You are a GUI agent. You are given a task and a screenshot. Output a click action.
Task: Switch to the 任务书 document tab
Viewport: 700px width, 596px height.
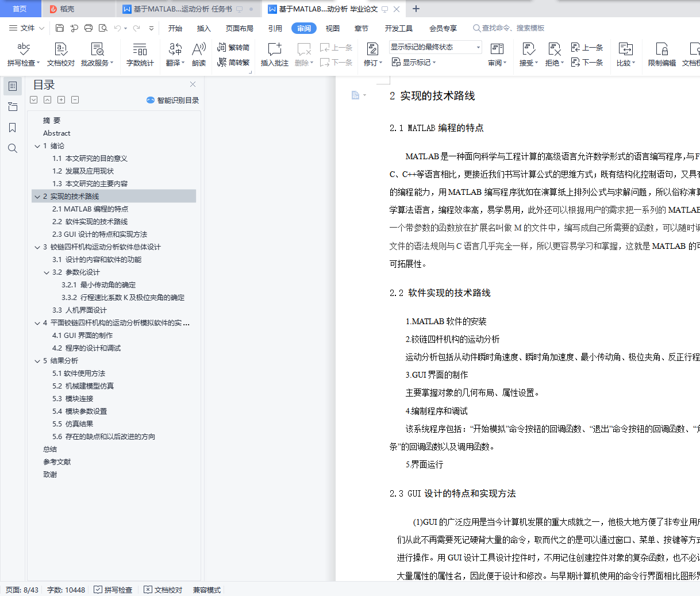[189, 9]
